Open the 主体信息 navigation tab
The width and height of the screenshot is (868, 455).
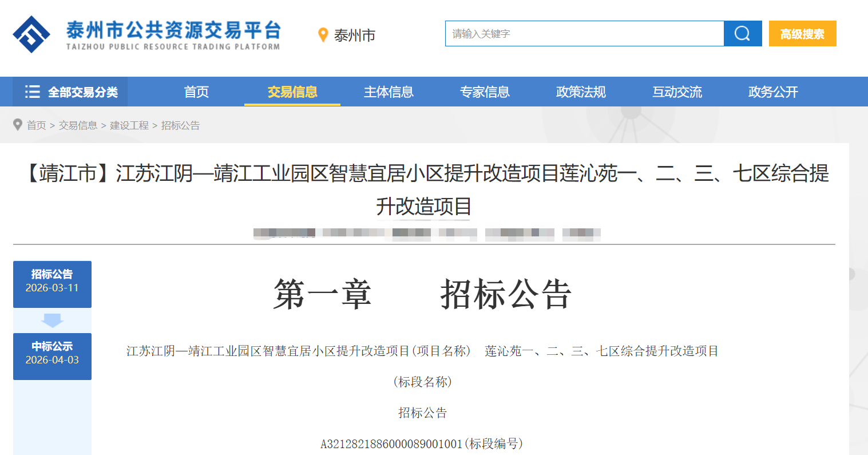(389, 92)
